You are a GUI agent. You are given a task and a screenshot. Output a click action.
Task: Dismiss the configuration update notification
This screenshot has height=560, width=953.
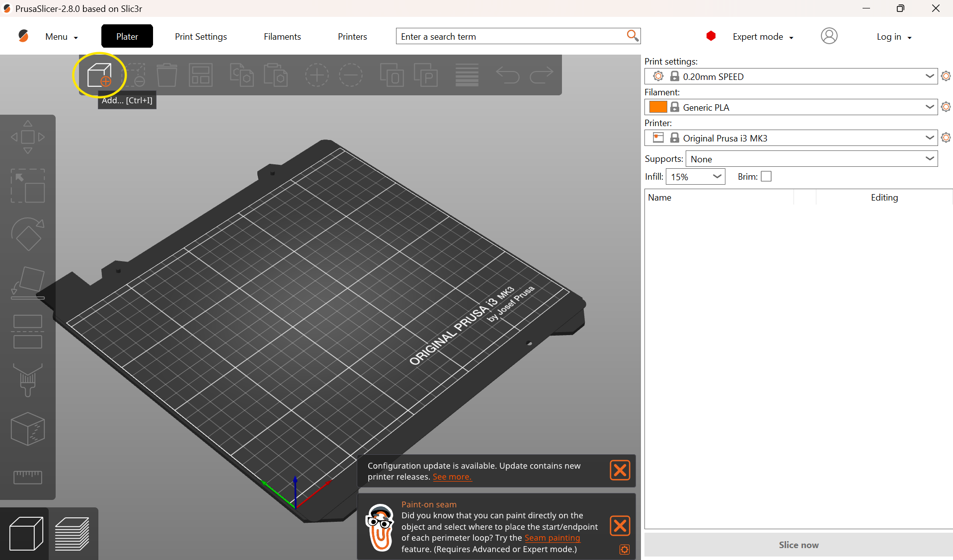click(620, 470)
